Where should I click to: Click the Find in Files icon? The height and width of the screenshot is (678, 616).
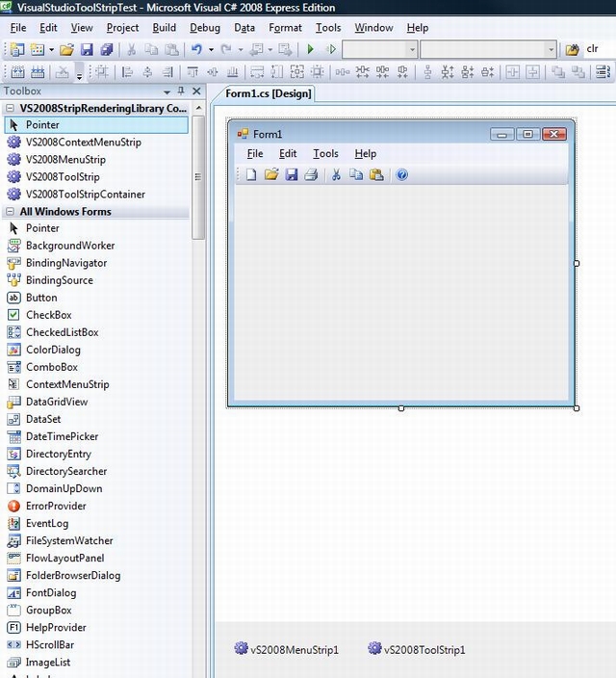click(x=572, y=50)
